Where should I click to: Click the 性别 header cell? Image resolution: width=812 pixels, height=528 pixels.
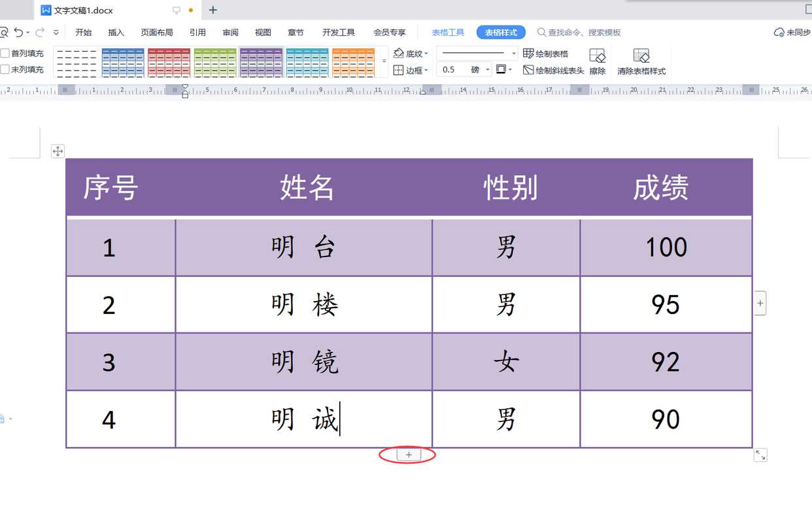point(506,188)
